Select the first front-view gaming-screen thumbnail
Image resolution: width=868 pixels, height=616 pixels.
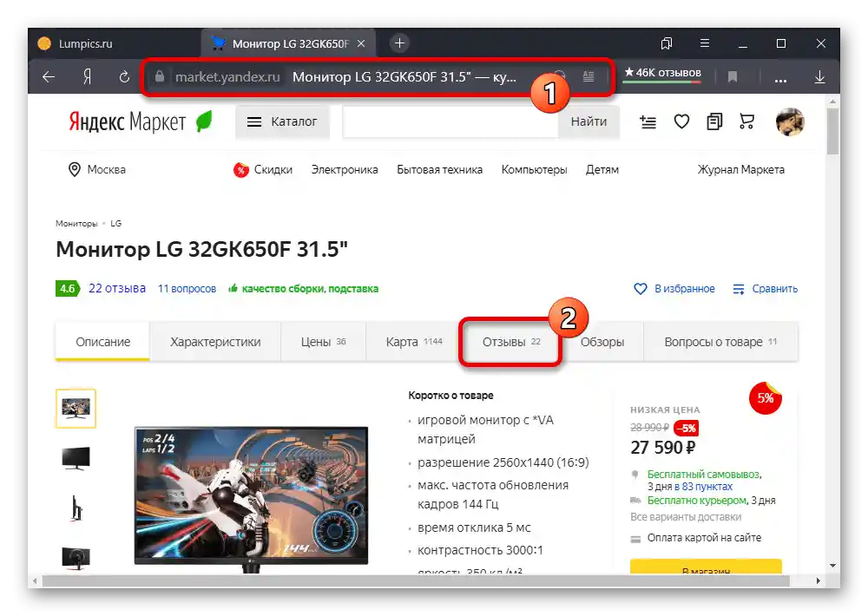tap(76, 409)
